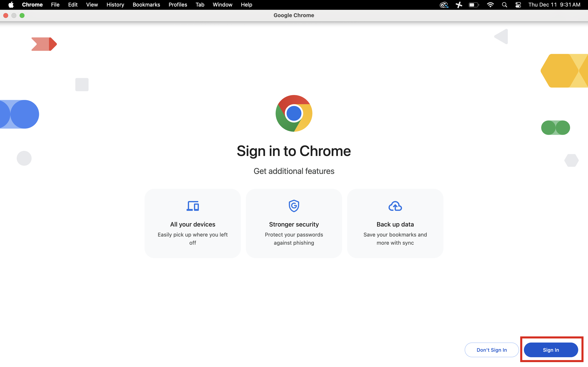Click the green fullscreen window button
Viewport: 588px width, 367px height.
[x=22, y=15]
